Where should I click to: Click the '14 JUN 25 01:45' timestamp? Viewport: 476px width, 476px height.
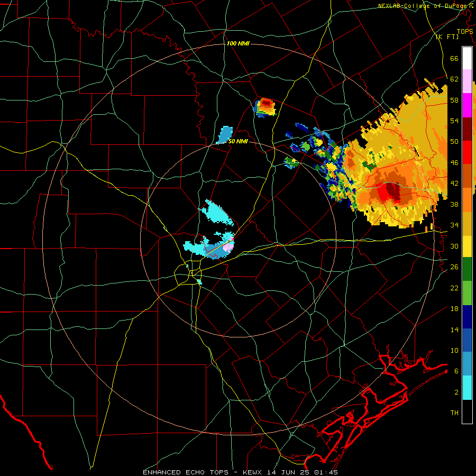click(x=303, y=472)
